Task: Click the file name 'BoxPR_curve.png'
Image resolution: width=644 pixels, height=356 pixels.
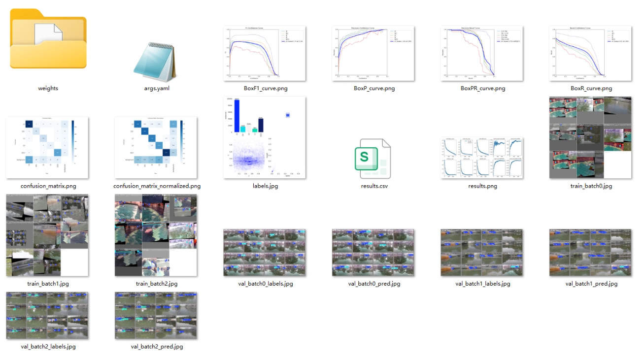Action: (482, 89)
